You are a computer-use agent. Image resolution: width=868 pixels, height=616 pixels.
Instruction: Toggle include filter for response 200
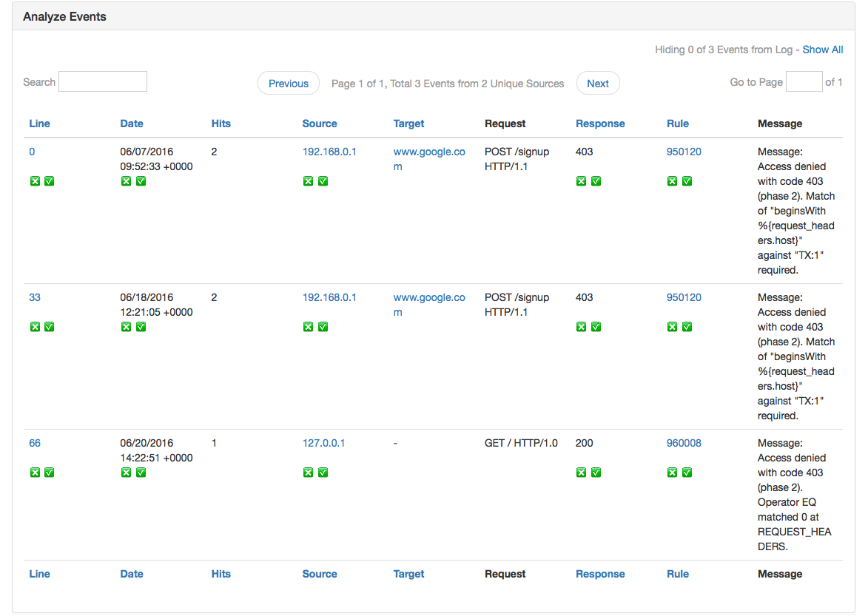(596, 472)
